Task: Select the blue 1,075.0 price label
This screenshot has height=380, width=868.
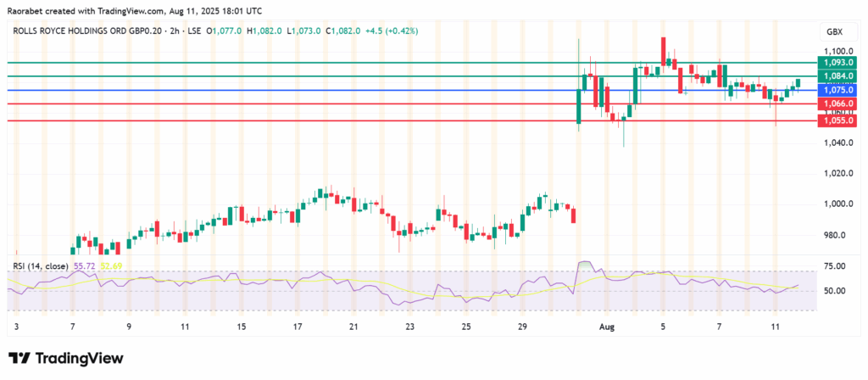Action: click(838, 90)
